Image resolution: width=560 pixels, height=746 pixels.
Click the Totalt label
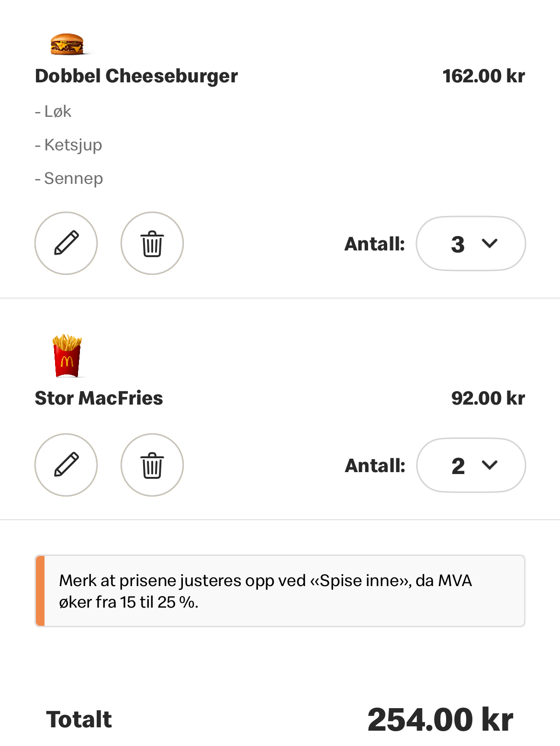coord(79,720)
